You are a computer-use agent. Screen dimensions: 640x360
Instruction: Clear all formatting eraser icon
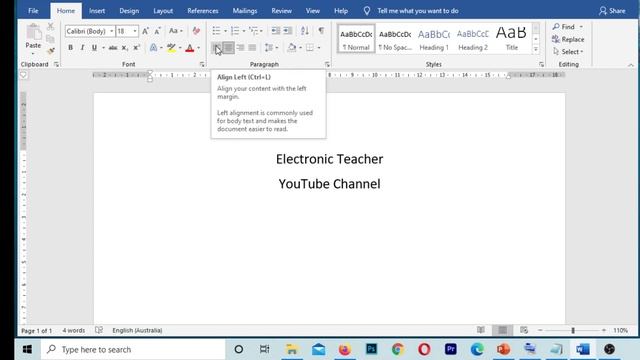click(196, 31)
